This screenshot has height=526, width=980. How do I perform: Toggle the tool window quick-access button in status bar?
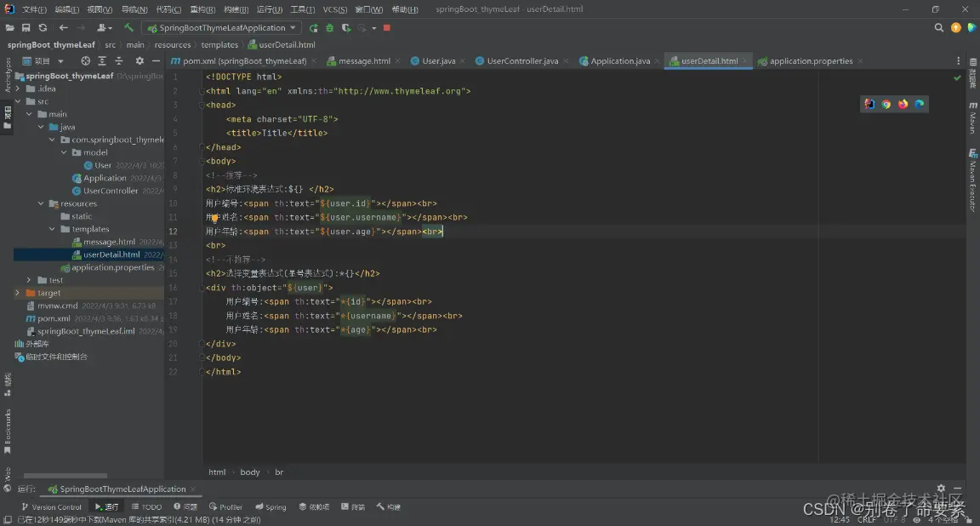tap(7, 520)
